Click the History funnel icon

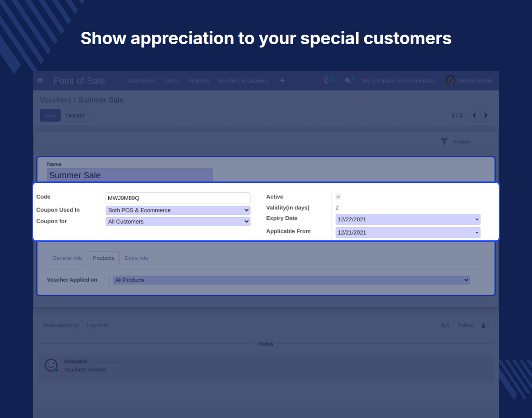(444, 142)
